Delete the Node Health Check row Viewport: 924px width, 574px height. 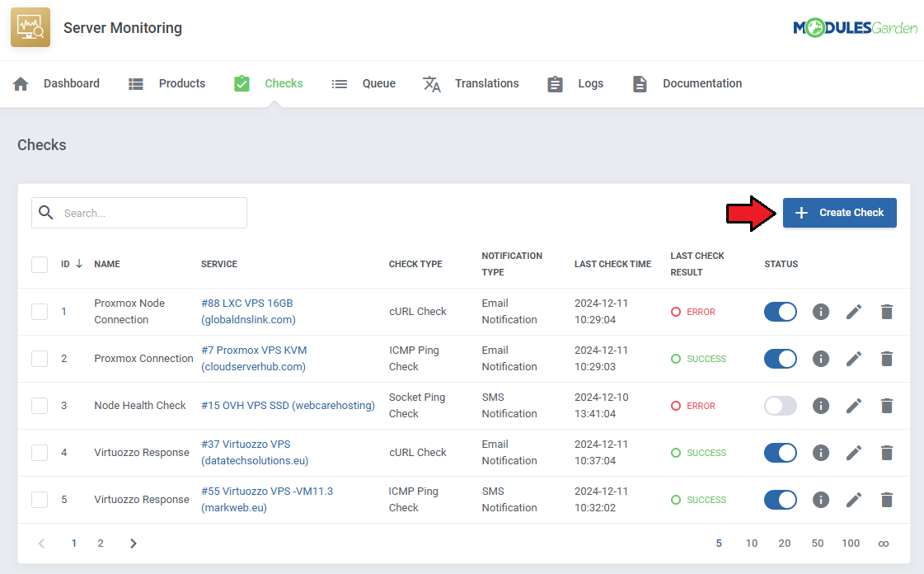(x=887, y=406)
